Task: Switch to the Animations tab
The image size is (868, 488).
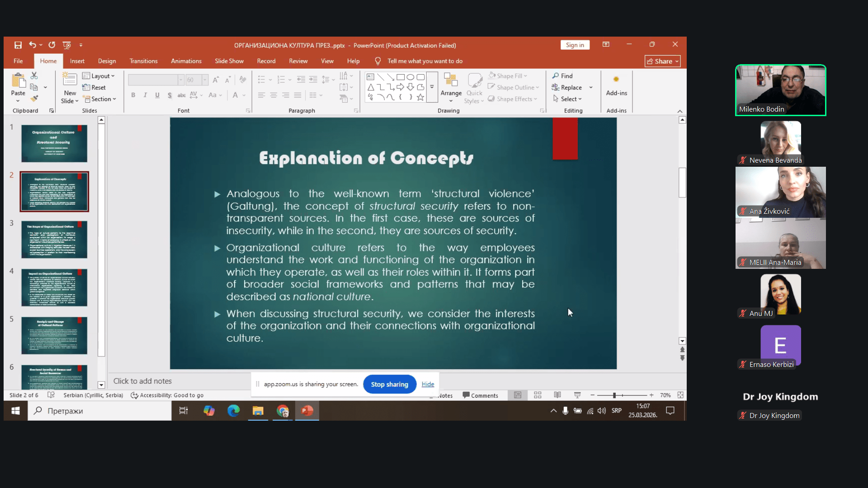Action: pos(186,61)
